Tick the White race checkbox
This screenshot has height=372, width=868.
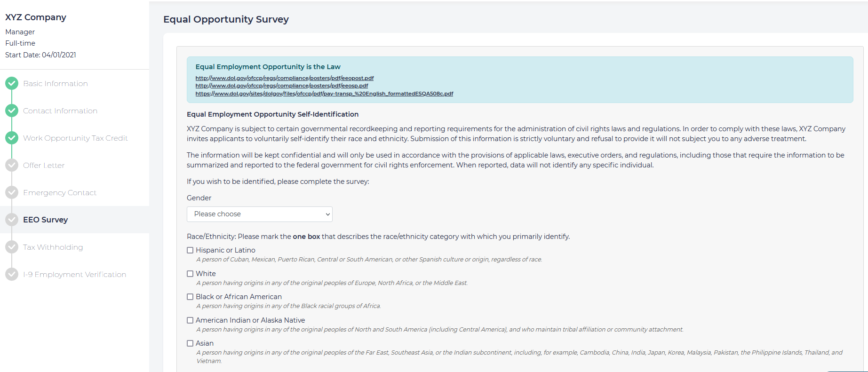(x=190, y=274)
